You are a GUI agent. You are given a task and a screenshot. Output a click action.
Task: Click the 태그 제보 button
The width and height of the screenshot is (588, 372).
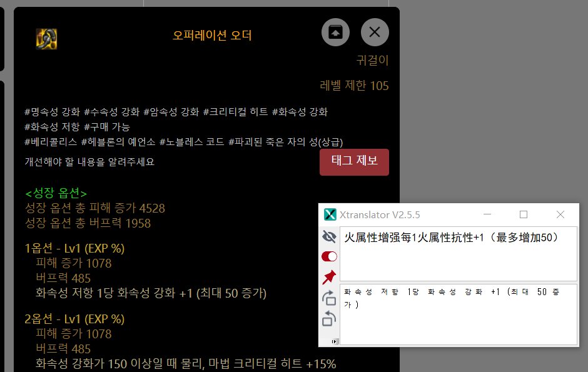pos(354,162)
